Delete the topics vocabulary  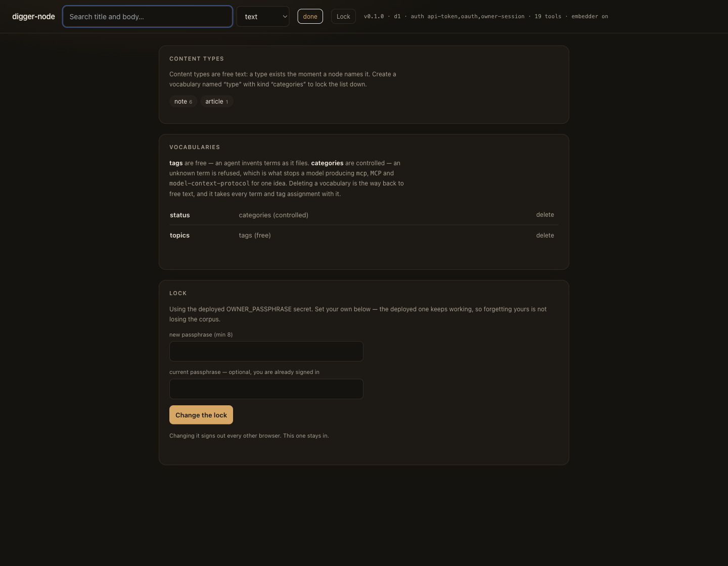pos(545,235)
